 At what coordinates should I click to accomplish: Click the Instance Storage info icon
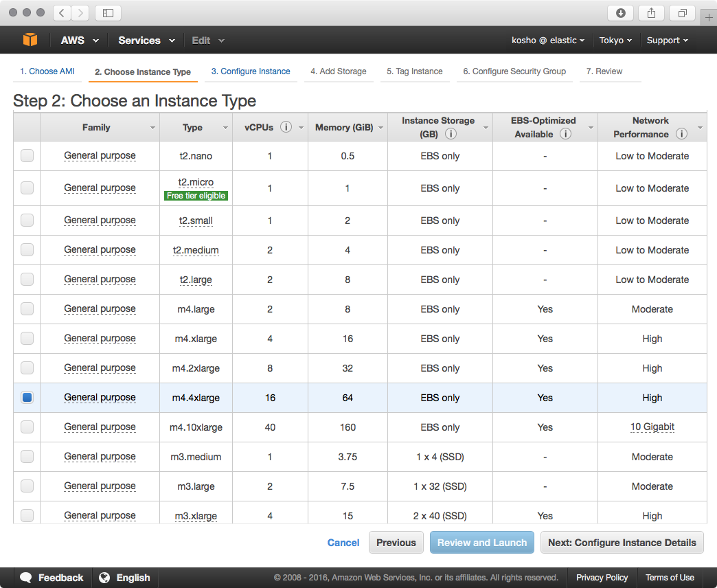451,134
